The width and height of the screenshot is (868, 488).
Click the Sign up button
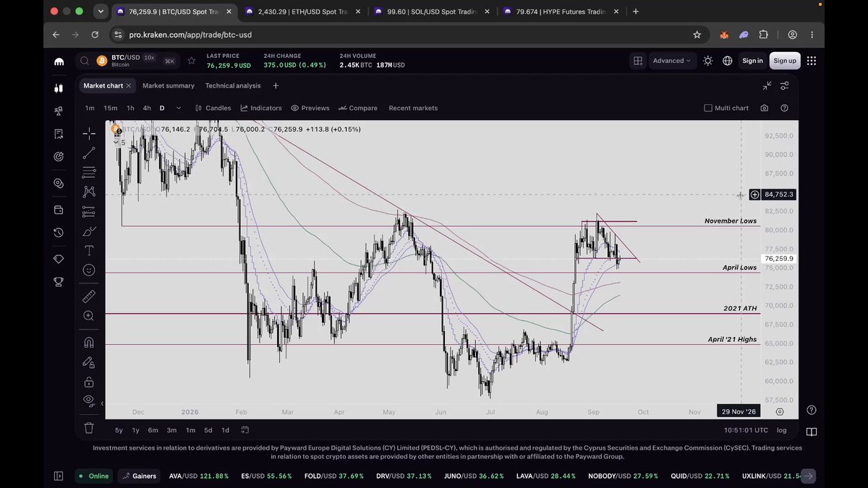click(x=785, y=61)
